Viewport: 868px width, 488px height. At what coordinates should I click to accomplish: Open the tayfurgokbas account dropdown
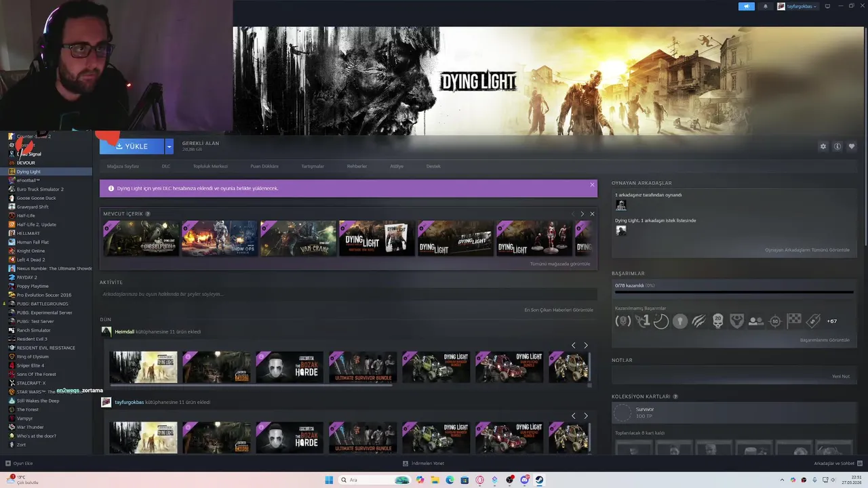pyautogui.click(x=797, y=6)
